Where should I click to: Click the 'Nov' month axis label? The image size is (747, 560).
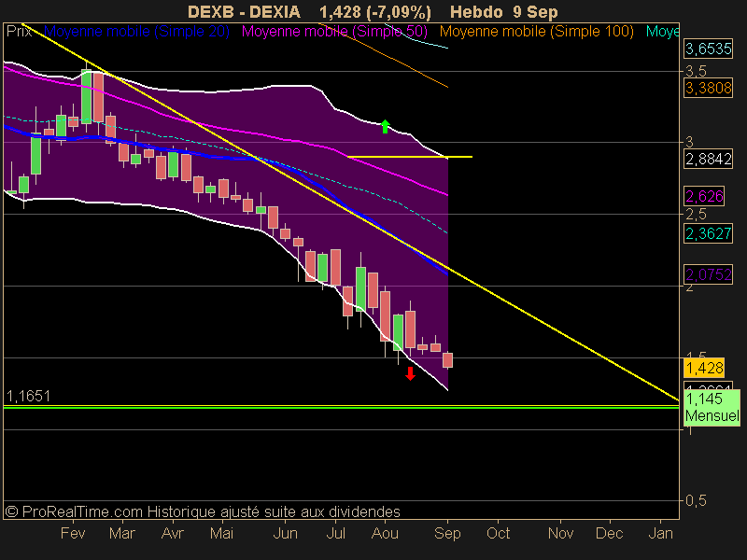point(560,533)
